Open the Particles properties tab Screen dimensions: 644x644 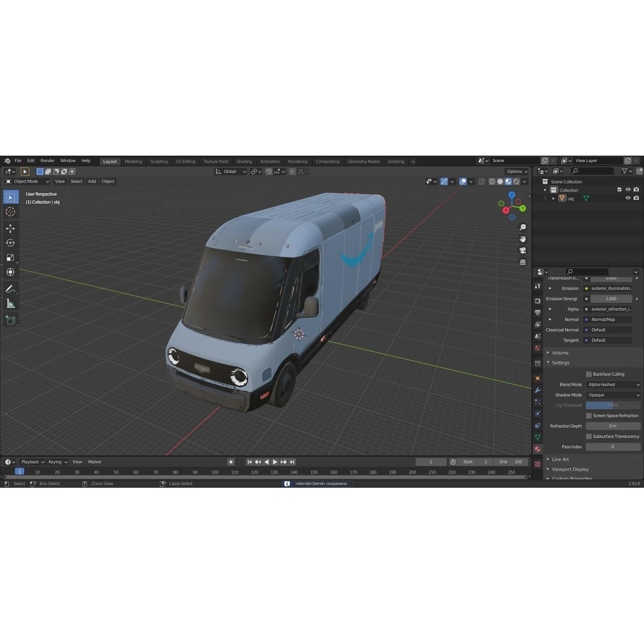tap(538, 402)
